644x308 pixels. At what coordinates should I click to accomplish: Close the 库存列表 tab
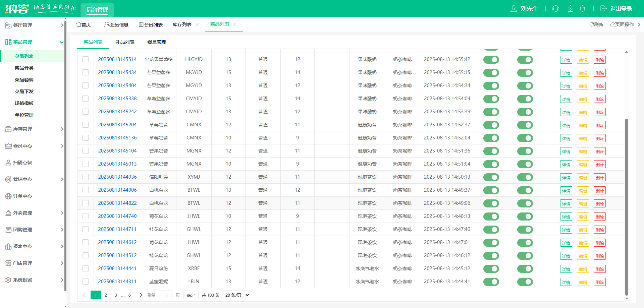tap(197, 25)
